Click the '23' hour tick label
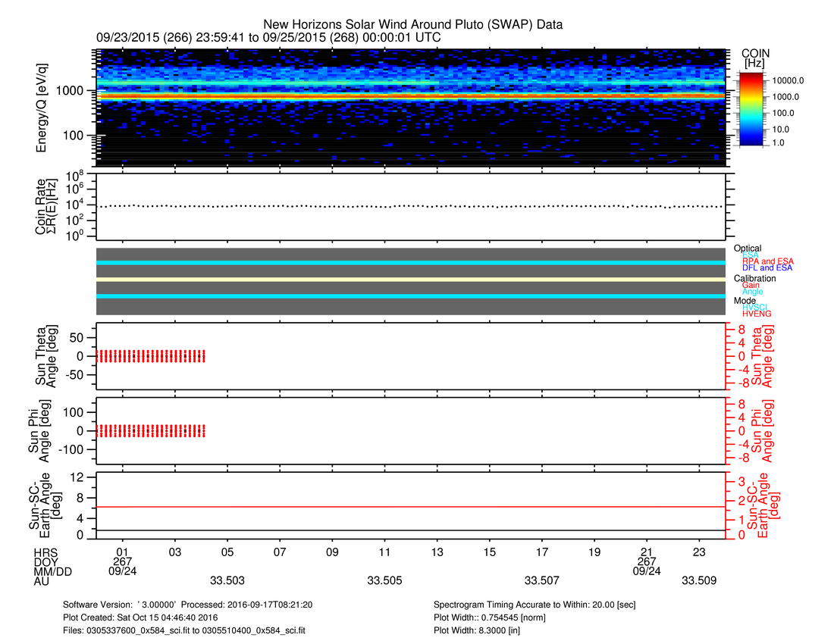The height and width of the screenshot is (644, 834). [700, 552]
